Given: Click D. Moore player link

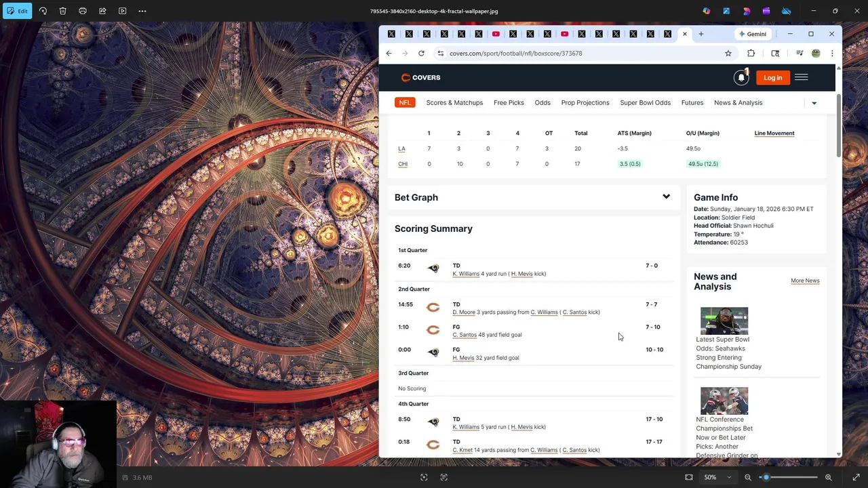Looking at the screenshot, I should pos(464,312).
